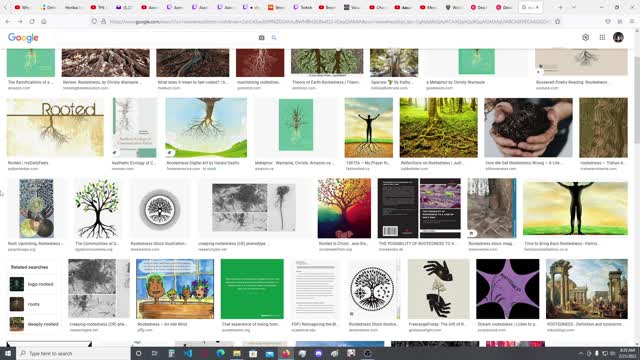Expand the list all tabs chevron
The width and height of the screenshot is (640, 360).
tap(573, 7)
